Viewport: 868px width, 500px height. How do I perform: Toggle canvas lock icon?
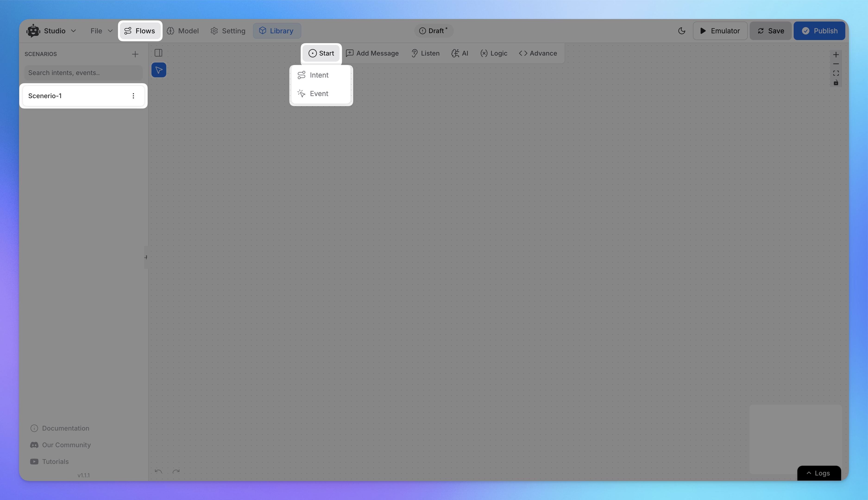coord(836,83)
